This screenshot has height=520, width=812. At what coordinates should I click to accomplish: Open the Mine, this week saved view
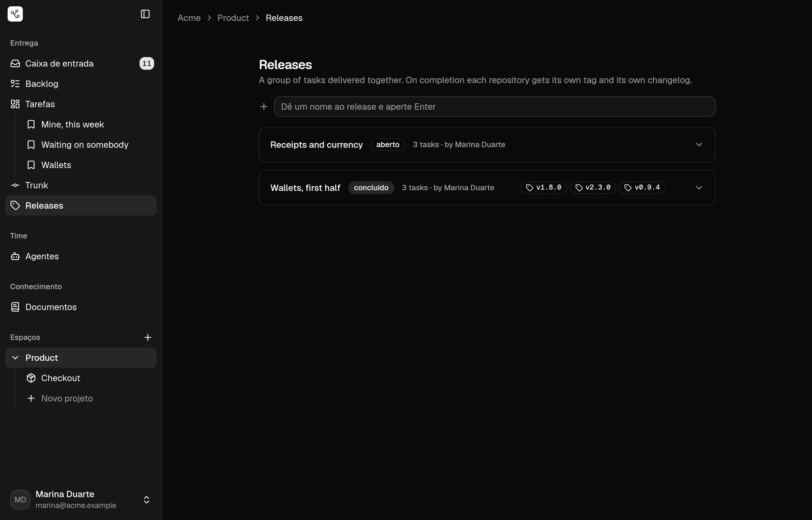point(88,124)
